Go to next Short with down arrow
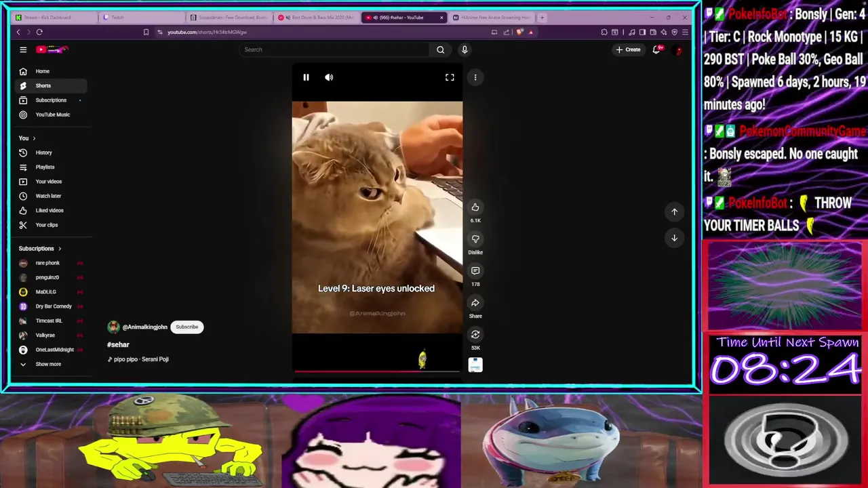The image size is (868, 488). (x=674, y=238)
